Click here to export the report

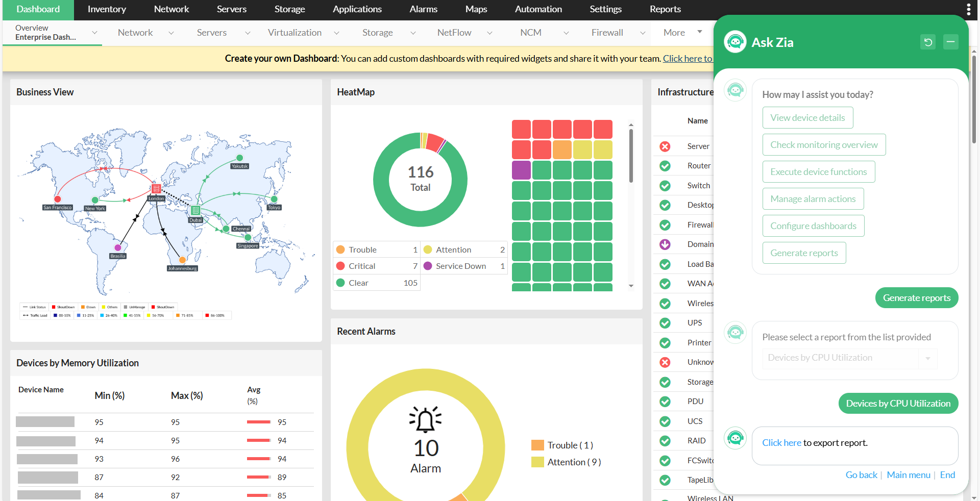click(781, 442)
